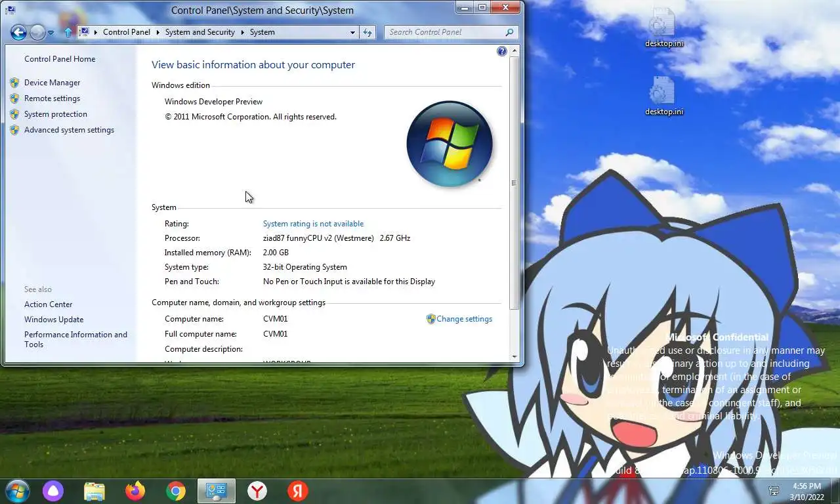Select Computer name value 'CVM01'
This screenshot has height=504, width=840.
pyautogui.click(x=276, y=319)
